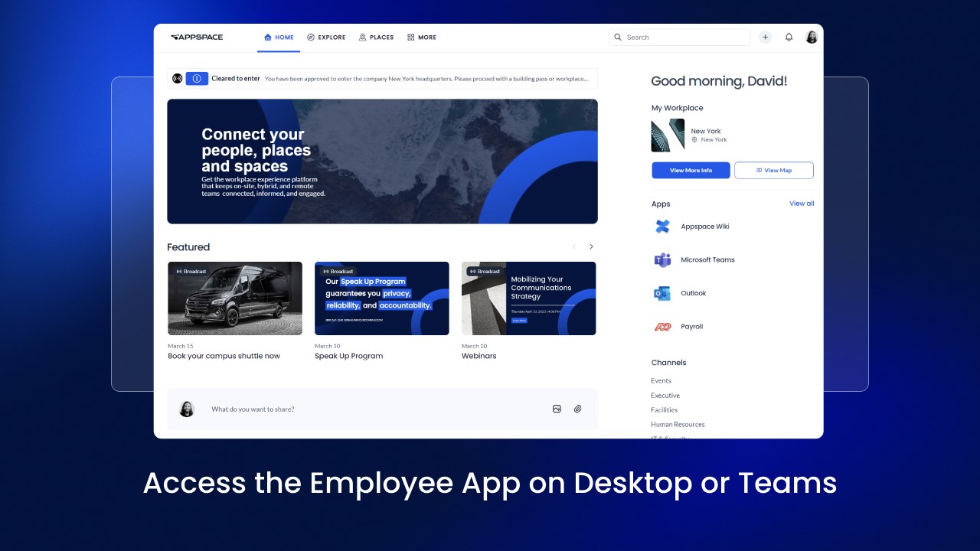Open the Explore tab
Viewport: 980px width, 551px height.
(x=326, y=37)
